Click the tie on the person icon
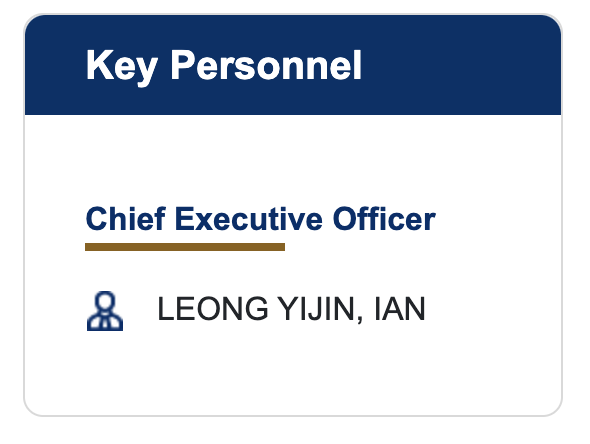The image size is (590, 444). pyautogui.click(x=105, y=323)
